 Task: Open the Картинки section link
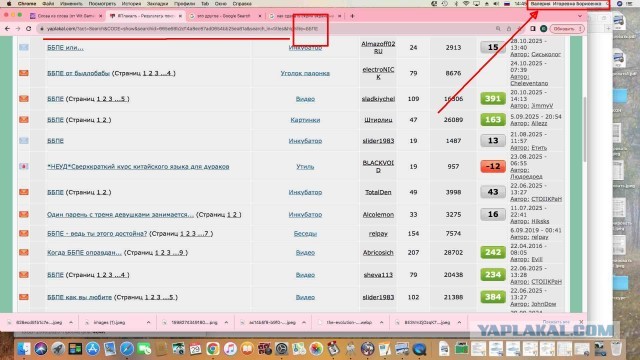coord(305,120)
